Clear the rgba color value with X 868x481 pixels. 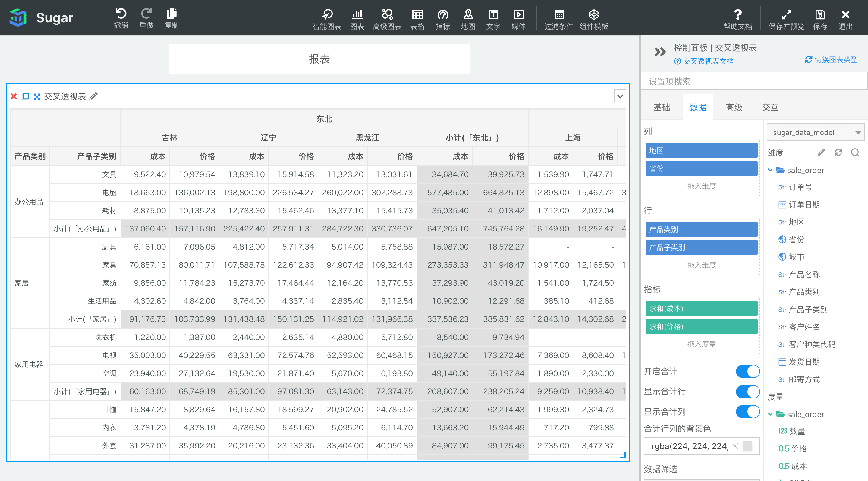pyautogui.click(x=735, y=446)
